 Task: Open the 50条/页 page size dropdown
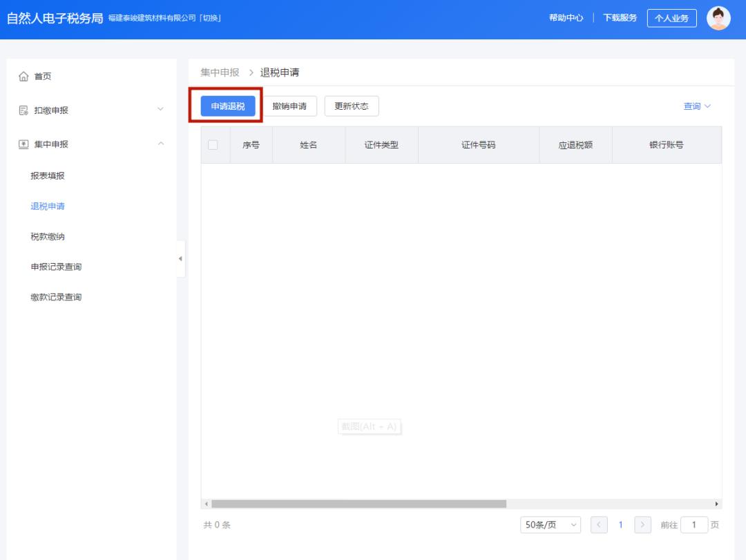point(549,525)
